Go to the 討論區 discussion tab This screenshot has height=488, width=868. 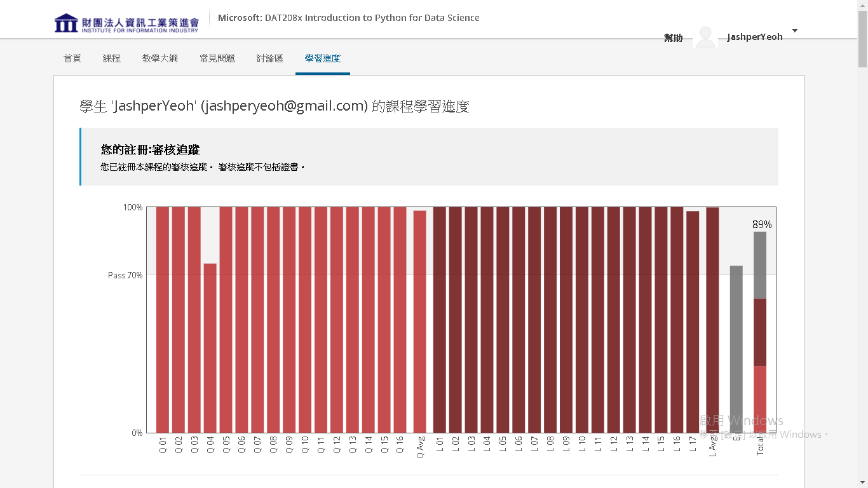[x=269, y=58]
